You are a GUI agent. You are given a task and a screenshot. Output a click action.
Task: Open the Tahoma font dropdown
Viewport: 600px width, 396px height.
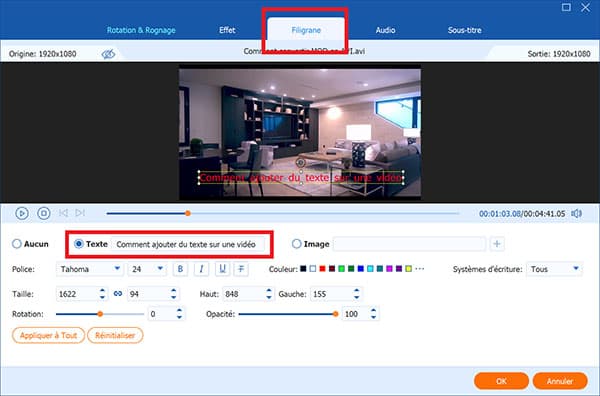click(x=90, y=269)
